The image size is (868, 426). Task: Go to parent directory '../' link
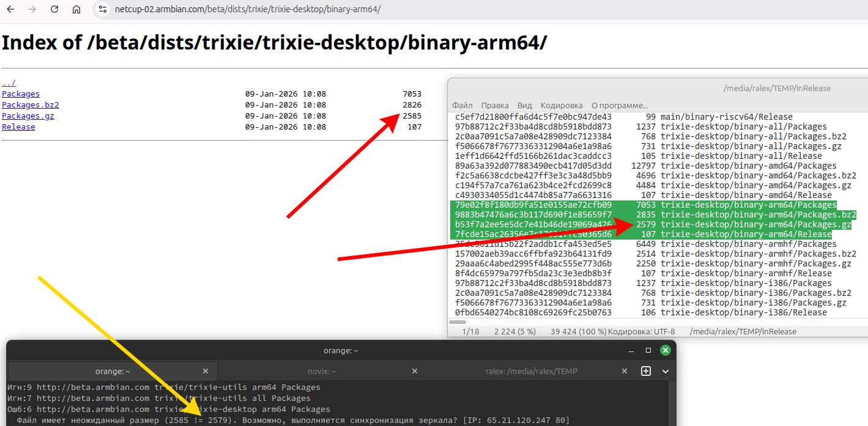9,83
